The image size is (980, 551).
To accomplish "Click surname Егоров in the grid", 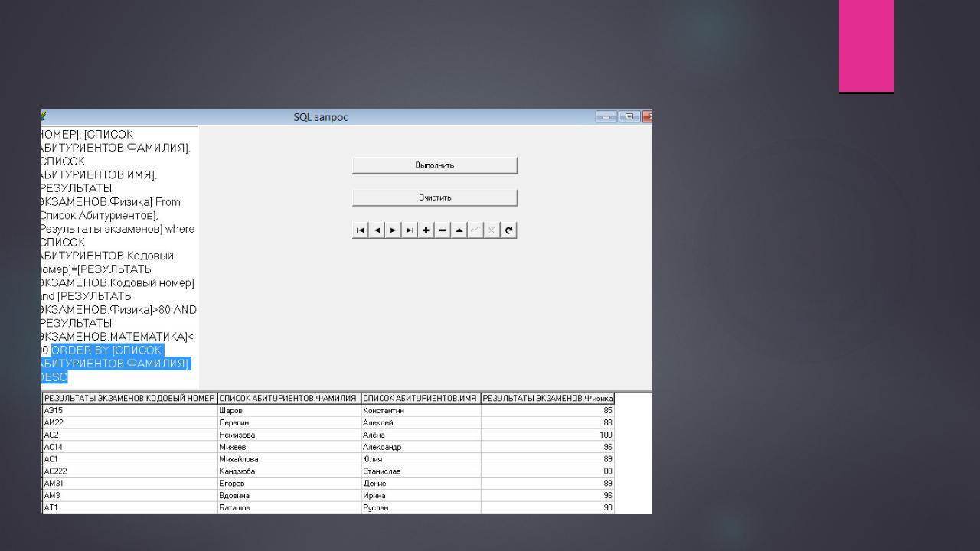I will [x=289, y=484].
